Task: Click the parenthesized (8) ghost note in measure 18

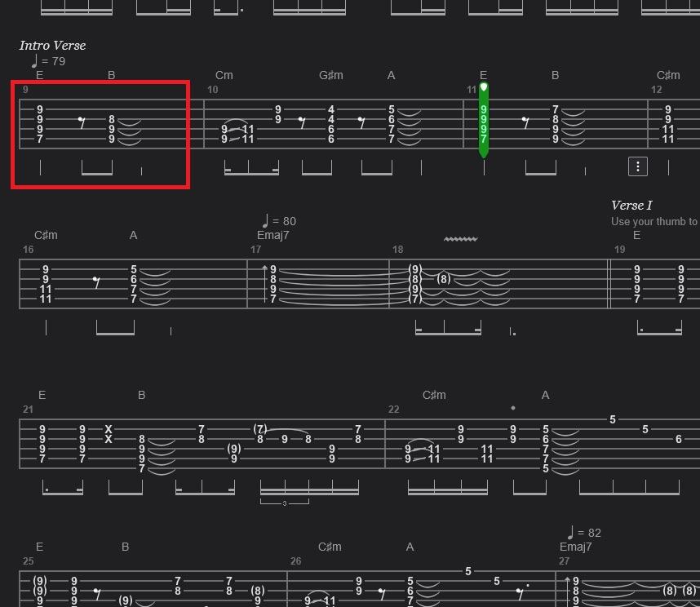Action: [443, 279]
